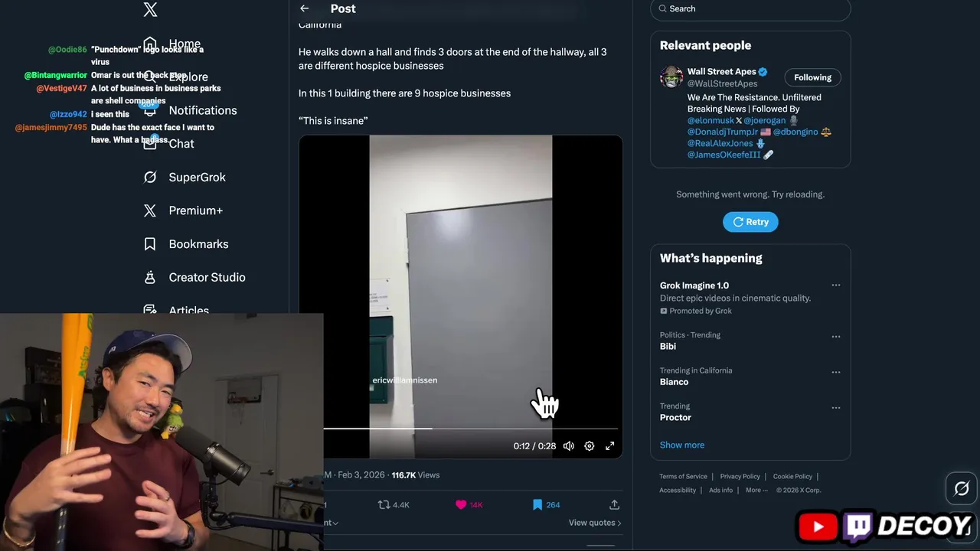
Task: Open Show more trends link
Action: (x=682, y=445)
